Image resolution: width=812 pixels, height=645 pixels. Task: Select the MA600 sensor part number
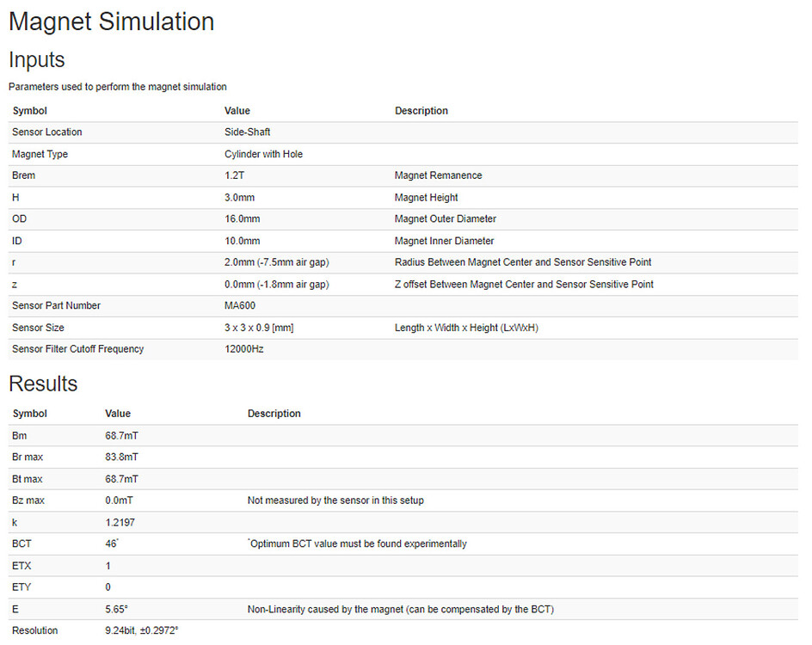click(240, 306)
